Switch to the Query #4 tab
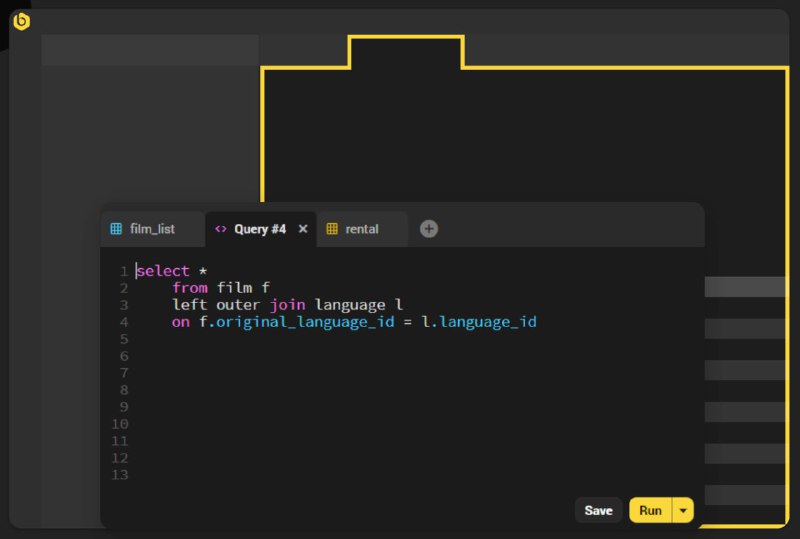Image resolution: width=800 pixels, height=539 pixels. pos(260,229)
